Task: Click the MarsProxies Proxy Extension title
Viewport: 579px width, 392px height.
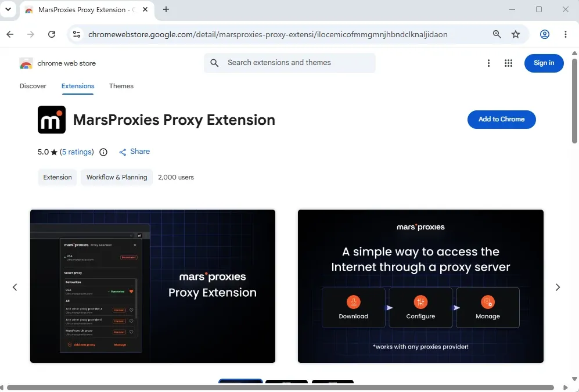Action: pos(174,120)
